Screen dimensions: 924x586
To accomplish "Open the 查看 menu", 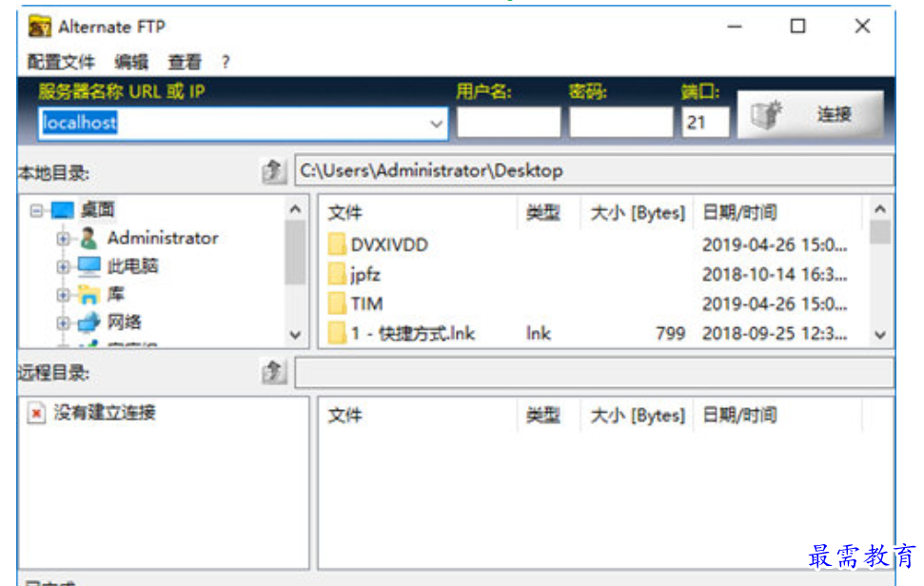I will click(x=185, y=62).
